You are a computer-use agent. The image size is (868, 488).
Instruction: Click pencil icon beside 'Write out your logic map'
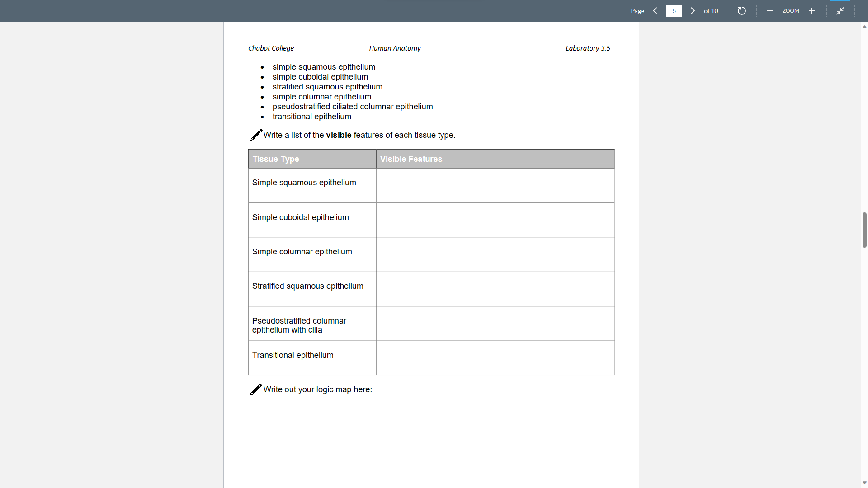(256, 389)
